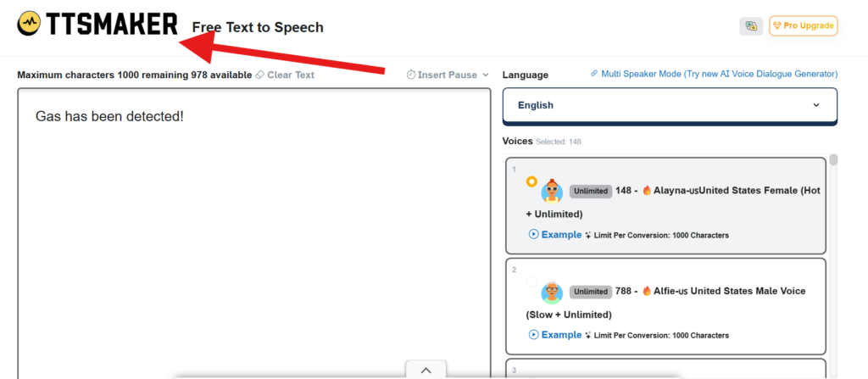This screenshot has height=379, width=868.
Task: Select the Alfie voice radio button
Action: [531, 281]
